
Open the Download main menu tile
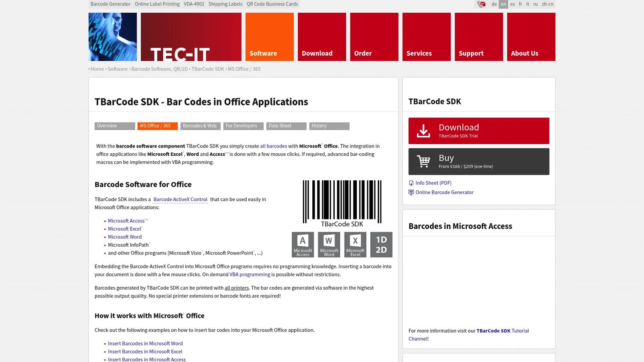pos(322,37)
